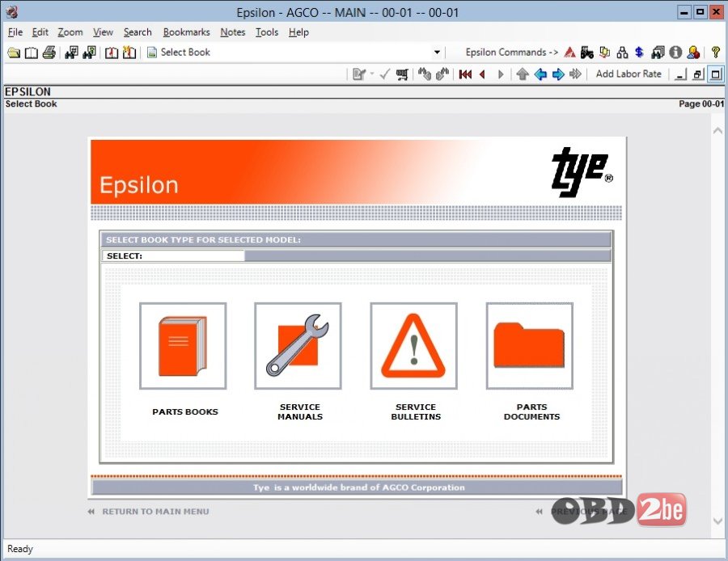Click Add Labor Rate button
The height and width of the screenshot is (561, 728).
point(629,74)
